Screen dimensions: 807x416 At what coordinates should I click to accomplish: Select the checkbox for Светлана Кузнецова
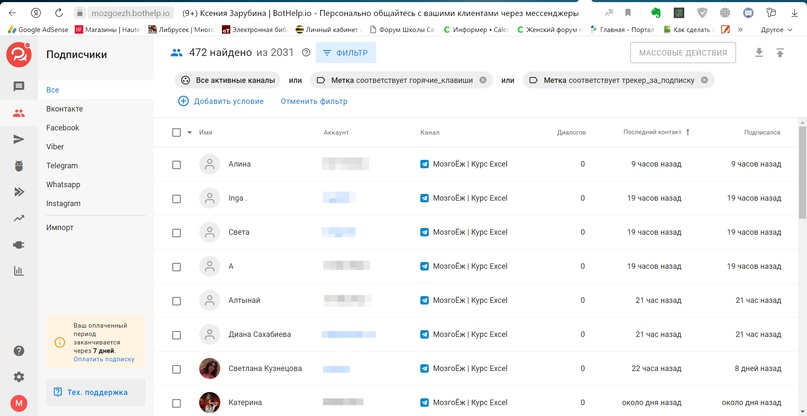(x=177, y=369)
